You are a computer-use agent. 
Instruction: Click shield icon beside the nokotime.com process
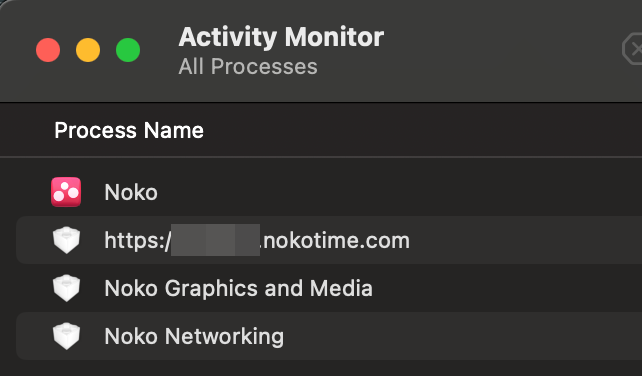pos(66,240)
